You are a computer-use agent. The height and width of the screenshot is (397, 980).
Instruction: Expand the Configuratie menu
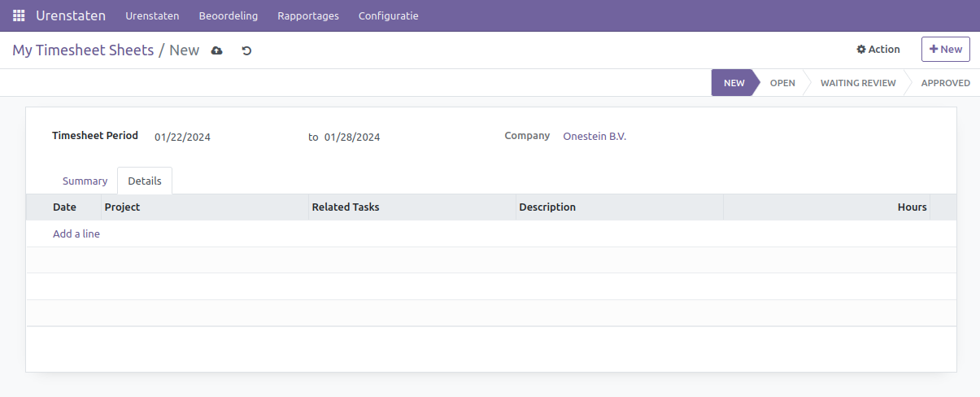(x=388, y=15)
